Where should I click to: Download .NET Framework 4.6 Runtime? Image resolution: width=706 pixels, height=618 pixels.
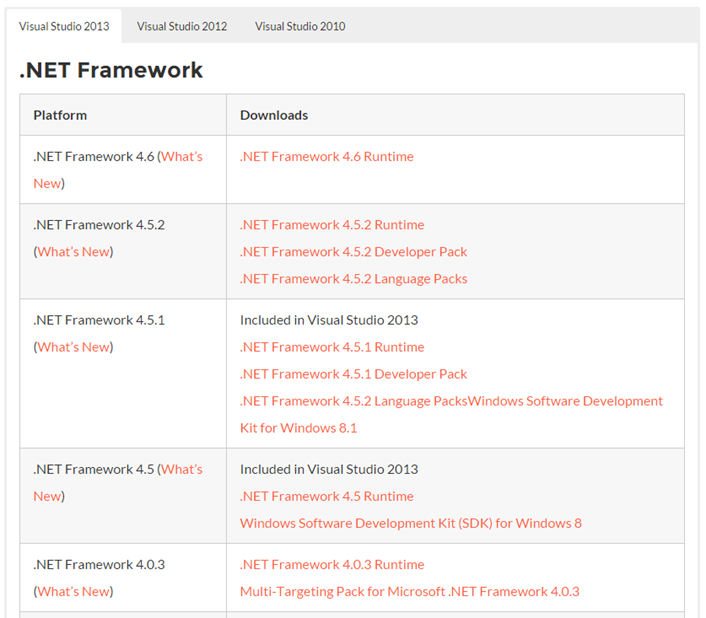[x=326, y=157]
